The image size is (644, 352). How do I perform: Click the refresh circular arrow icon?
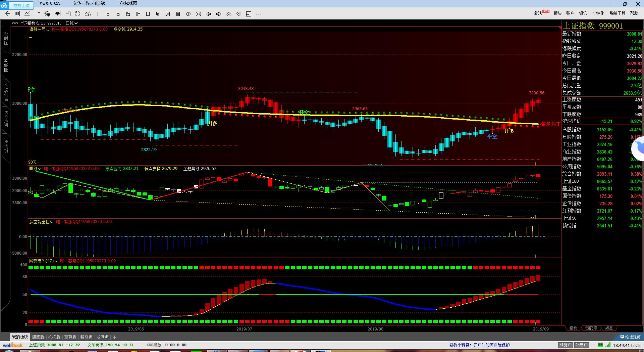click(77, 14)
